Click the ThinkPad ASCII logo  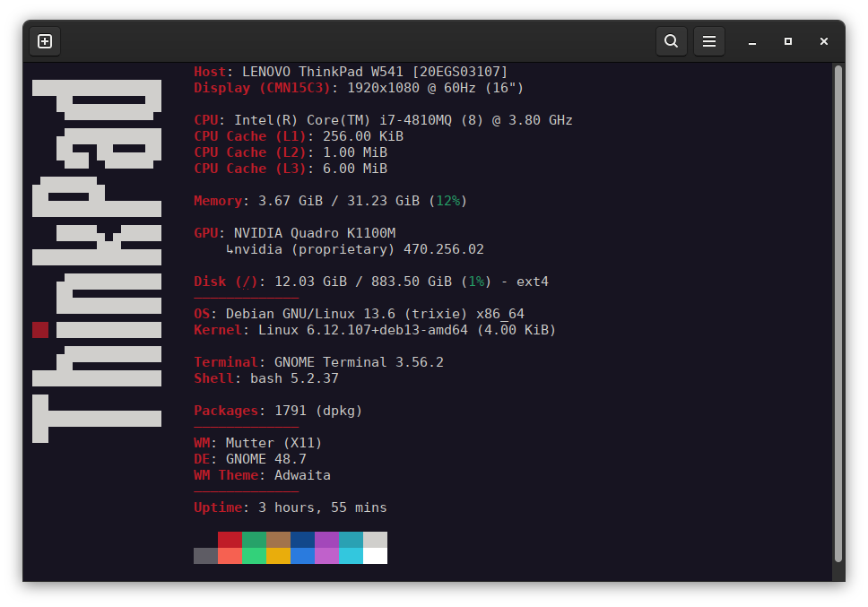click(x=97, y=261)
